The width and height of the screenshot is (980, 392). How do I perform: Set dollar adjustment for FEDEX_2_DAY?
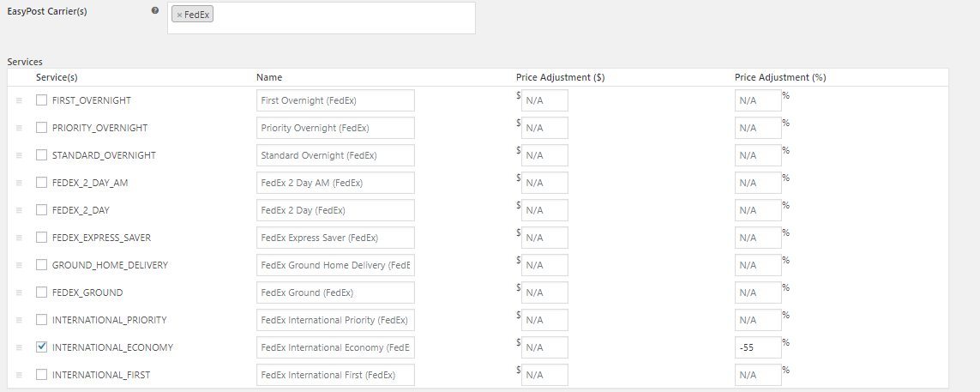(x=545, y=210)
